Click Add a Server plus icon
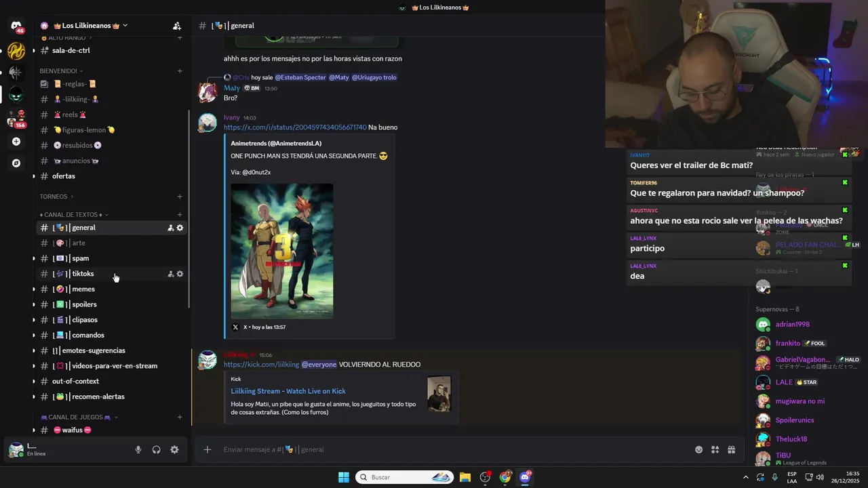This screenshot has height=488, width=868. pyautogui.click(x=16, y=142)
